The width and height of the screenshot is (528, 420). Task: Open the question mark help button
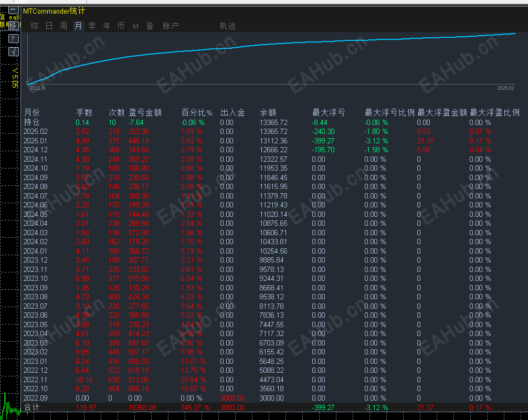point(13,39)
